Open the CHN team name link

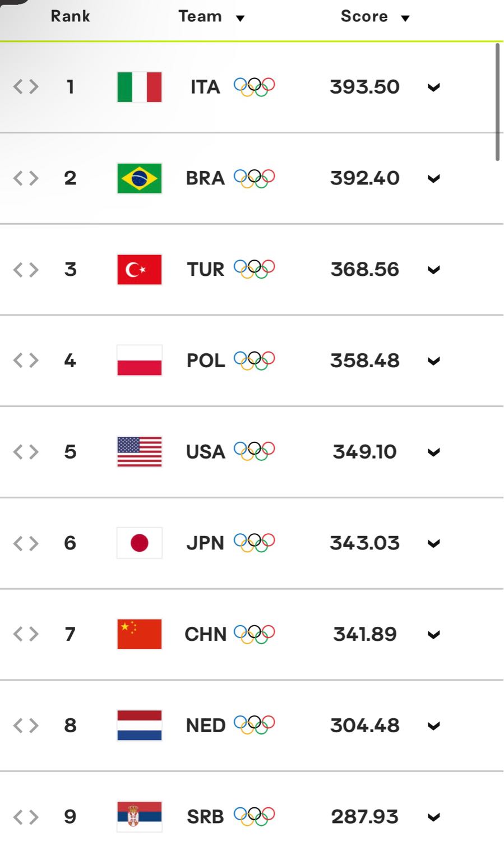click(205, 634)
